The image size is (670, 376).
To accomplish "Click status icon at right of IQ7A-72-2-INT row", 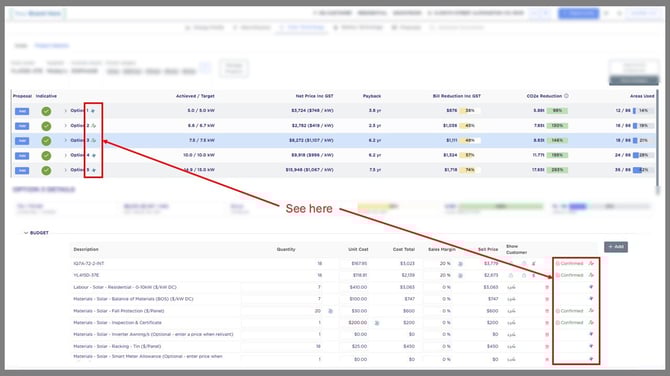I will click(x=591, y=263).
